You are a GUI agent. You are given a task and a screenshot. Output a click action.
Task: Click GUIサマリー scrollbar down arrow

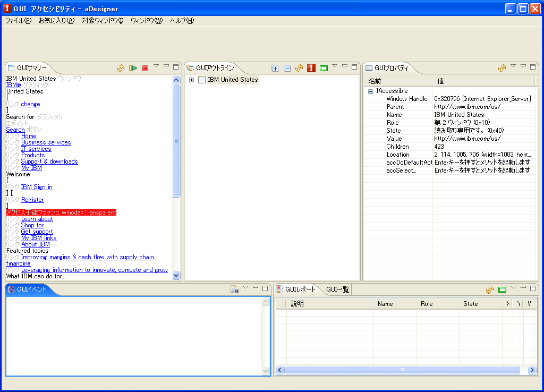point(176,276)
